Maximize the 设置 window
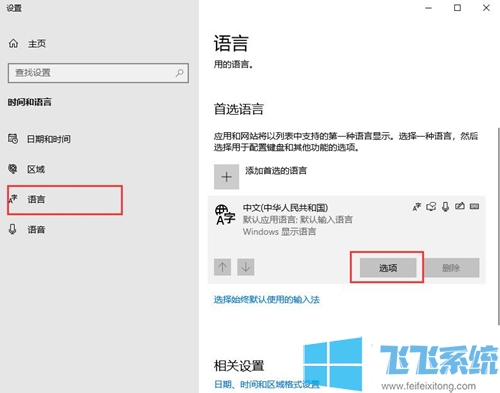Screen dimensions: 500x393 click(457, 8)
